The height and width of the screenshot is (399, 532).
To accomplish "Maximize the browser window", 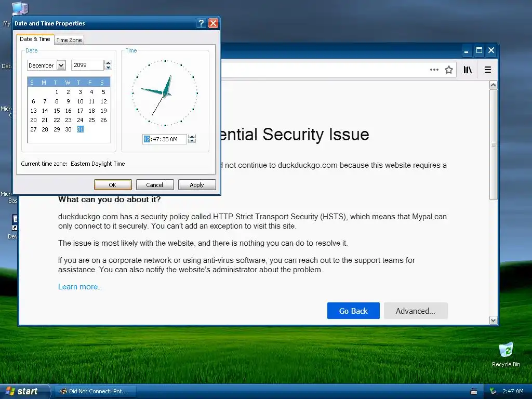I will tap(479, 50).
